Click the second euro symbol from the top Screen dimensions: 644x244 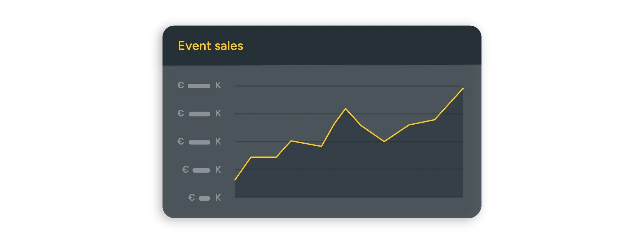click(x=181, y=113)
